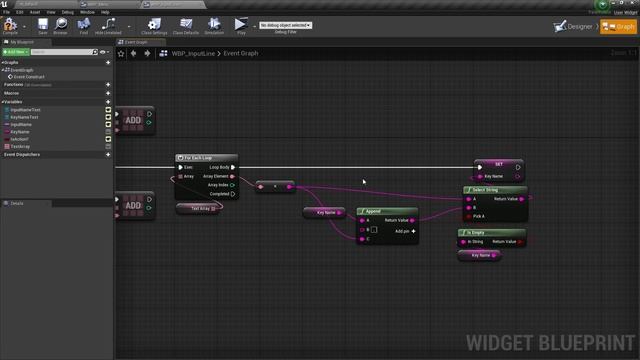This screenshot has width=640, height=360.
Task: Collapse the EventGraph tree item
Action: 3,70
